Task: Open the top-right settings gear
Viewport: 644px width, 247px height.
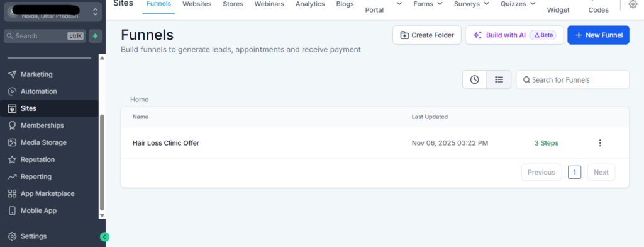Action: (x=633, y=4)
